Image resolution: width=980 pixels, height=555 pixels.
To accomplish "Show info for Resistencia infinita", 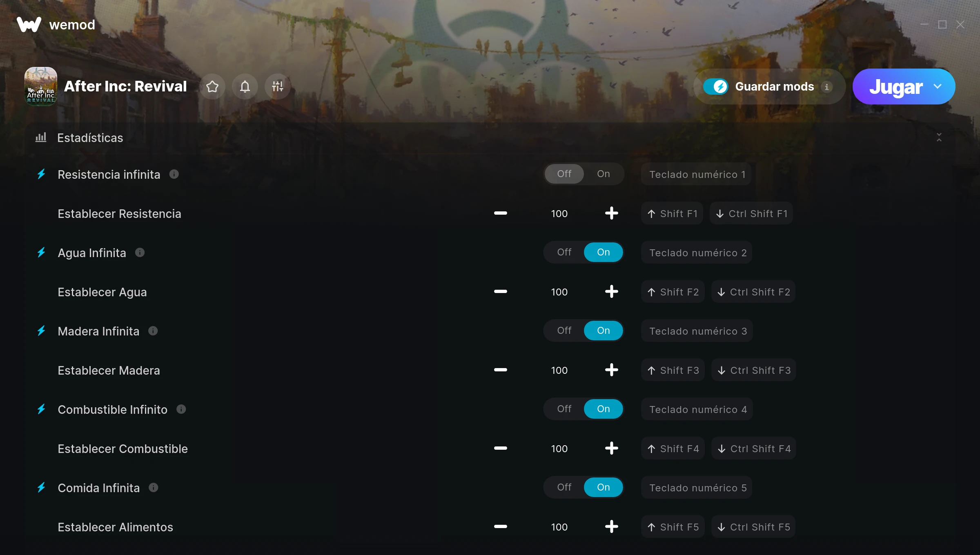I will [174, 174].
